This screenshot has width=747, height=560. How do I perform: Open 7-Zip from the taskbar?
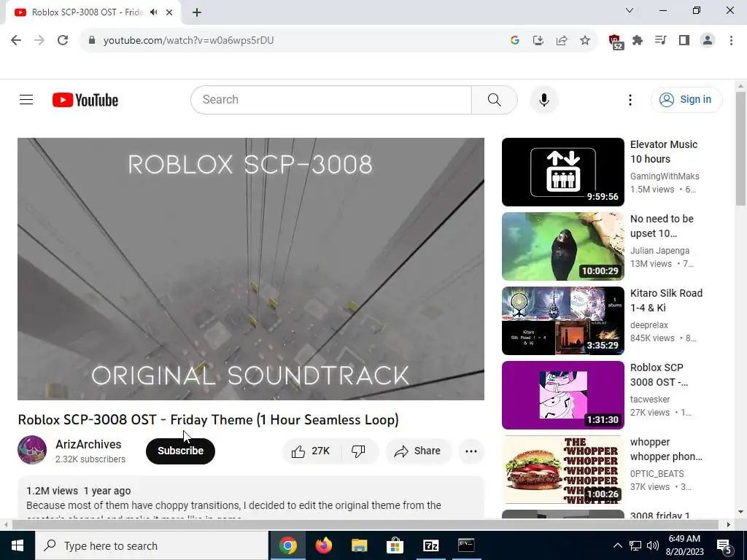(x=430, y=545)
